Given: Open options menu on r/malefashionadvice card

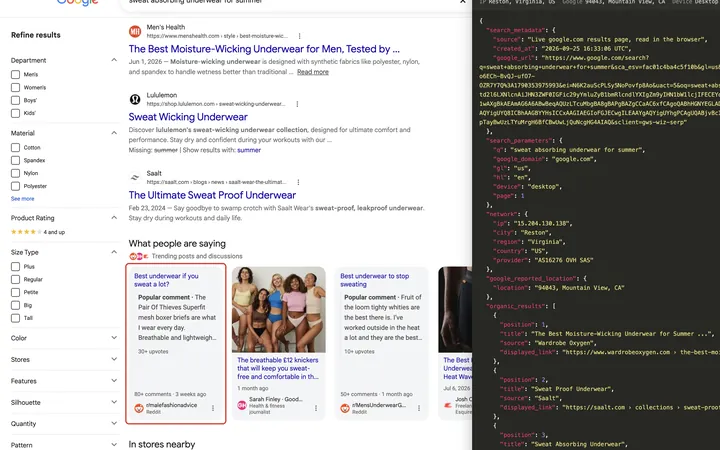Looking at the screenshot, I should (213, 408).
